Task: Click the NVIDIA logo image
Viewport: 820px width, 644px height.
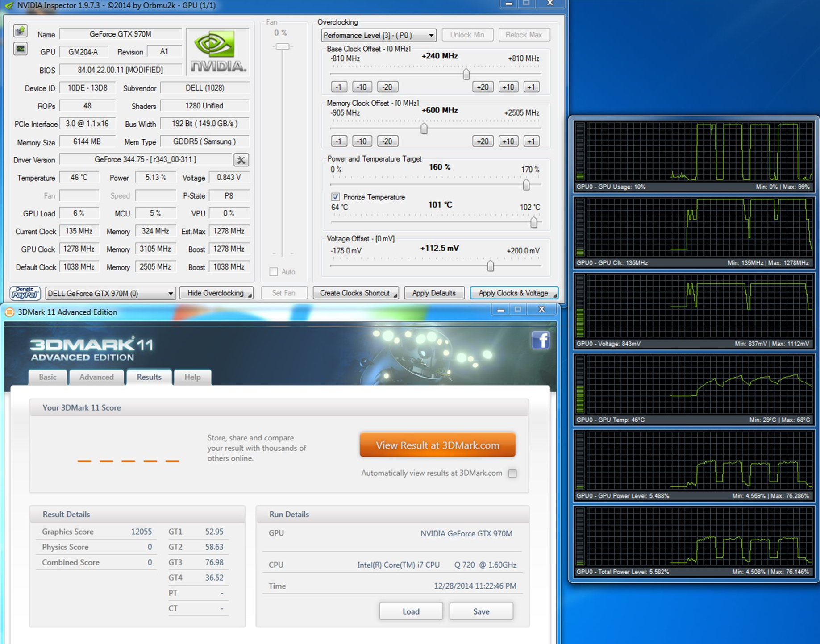Action: 217,51
